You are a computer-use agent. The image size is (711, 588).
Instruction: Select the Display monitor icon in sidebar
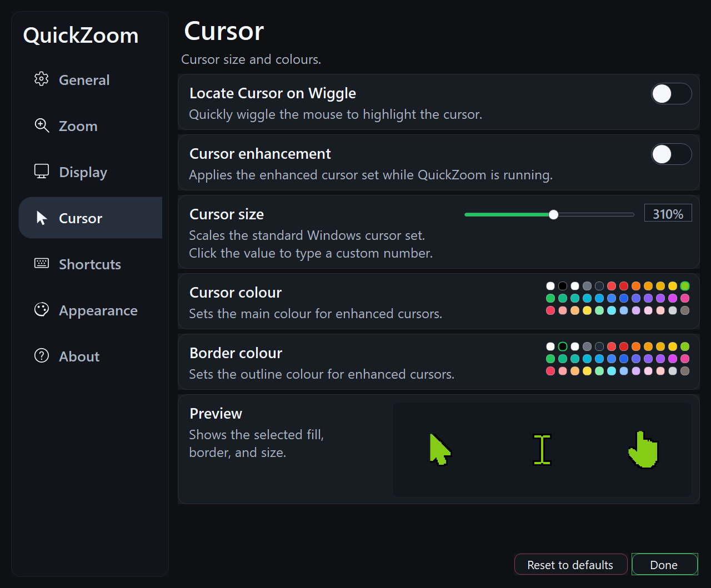(42, 172)
